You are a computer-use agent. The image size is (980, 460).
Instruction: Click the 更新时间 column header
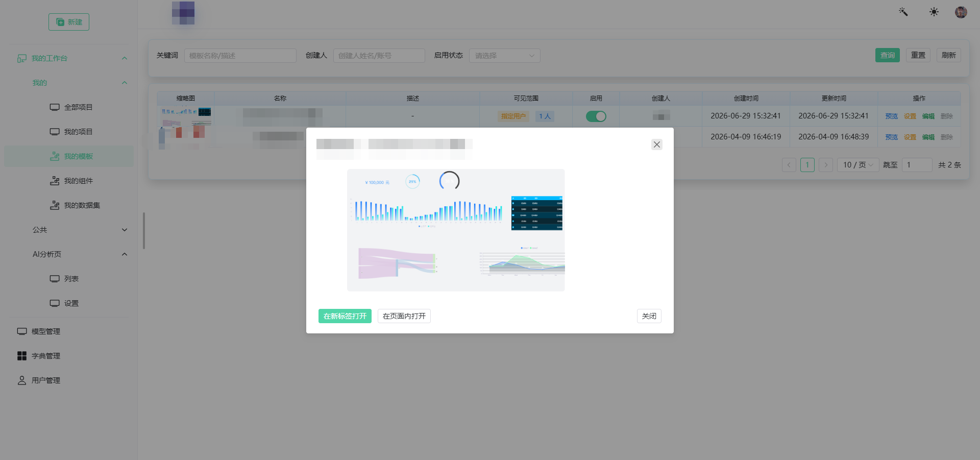(x=834, y=99)
